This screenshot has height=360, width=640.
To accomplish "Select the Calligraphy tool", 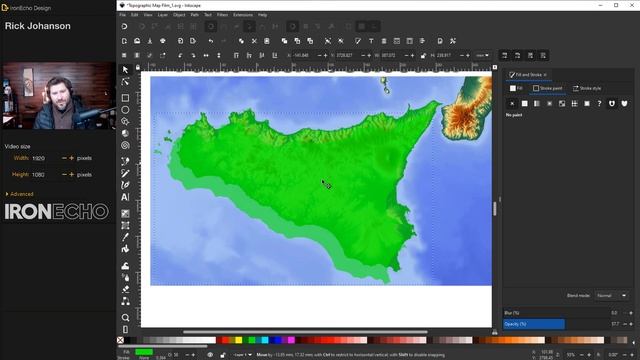I will pos(125,185).
